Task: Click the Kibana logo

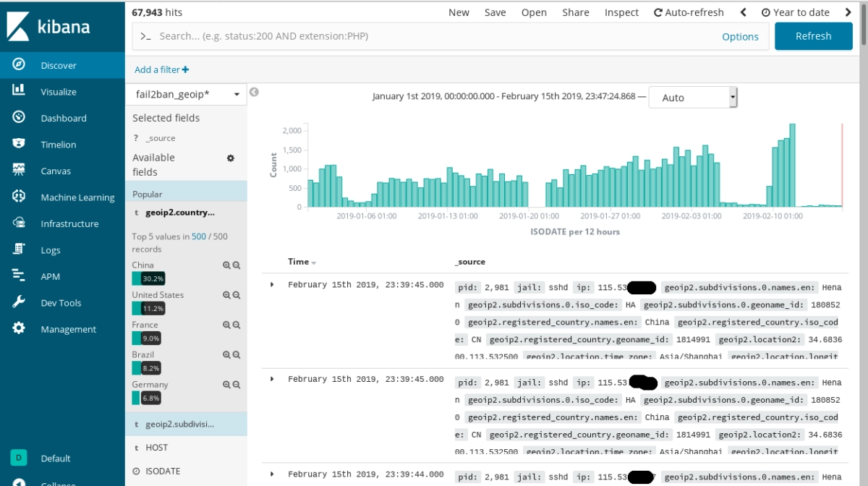Action: (x=48, y=27)
